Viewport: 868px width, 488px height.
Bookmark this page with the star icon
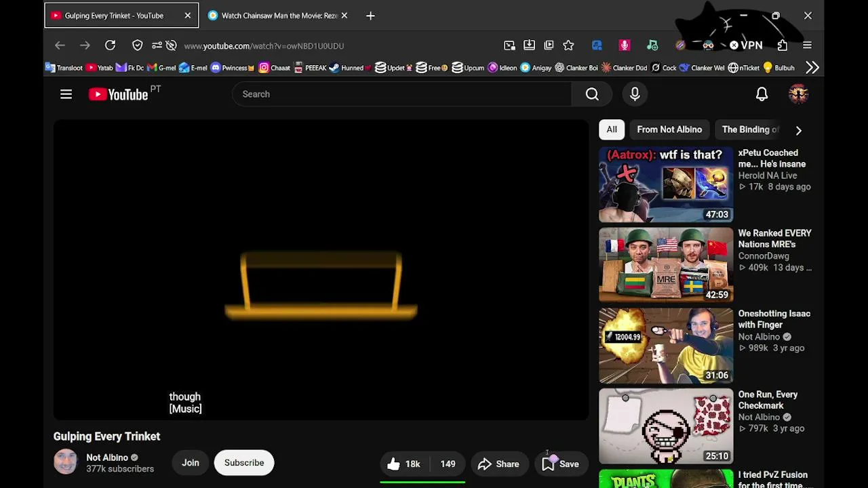coord(568,45)
